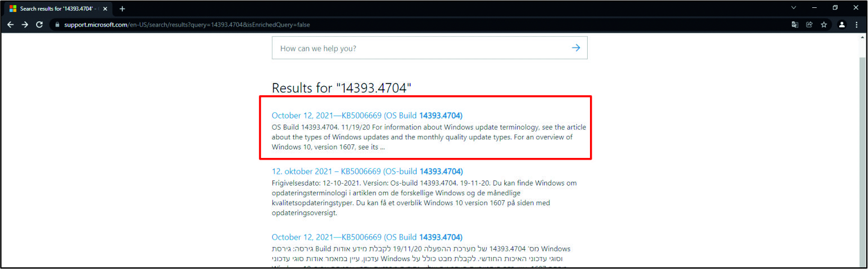This screenshot has height=269, width=868.
Task: Open English KB5006669 October 12, 2021 result
Action: coord(367,116)
